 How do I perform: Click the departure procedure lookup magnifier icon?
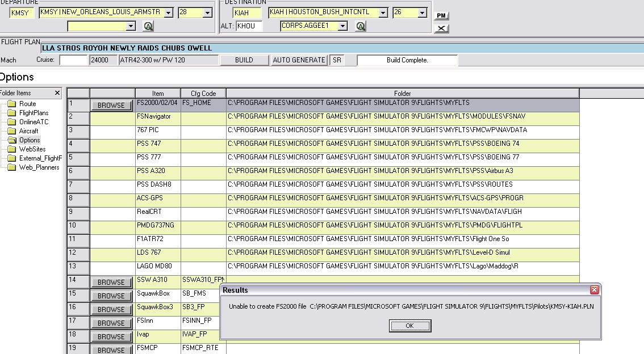click(x=148, y=26)
